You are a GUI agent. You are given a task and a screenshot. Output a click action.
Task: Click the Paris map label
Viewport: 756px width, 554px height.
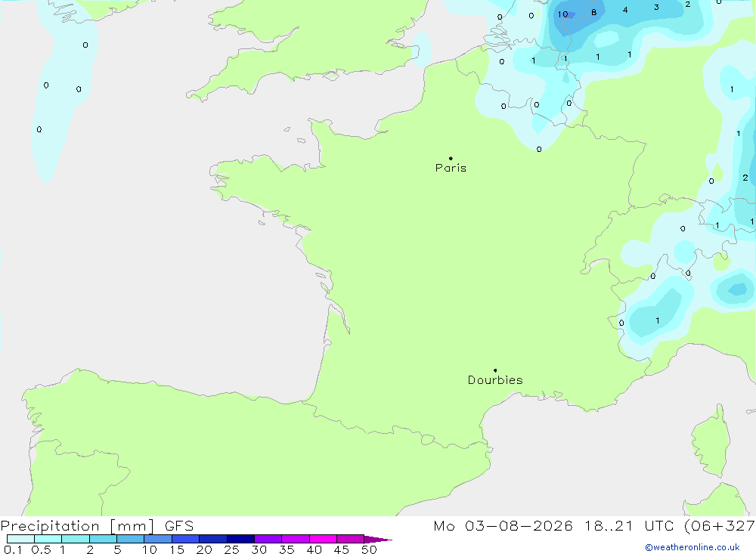(x=451, y=168)
